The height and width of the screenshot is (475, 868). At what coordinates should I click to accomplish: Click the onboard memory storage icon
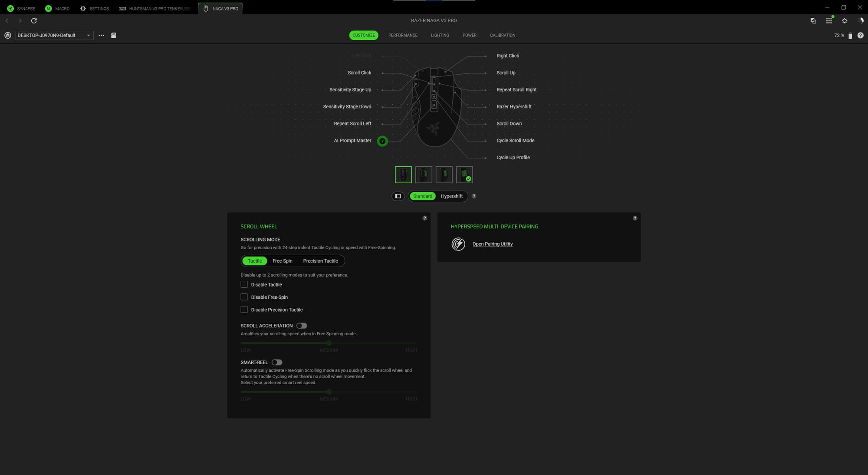point(114,36)
